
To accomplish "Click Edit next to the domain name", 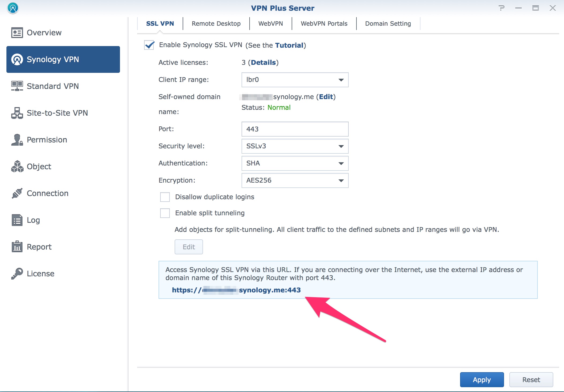I will coord(326,97).
